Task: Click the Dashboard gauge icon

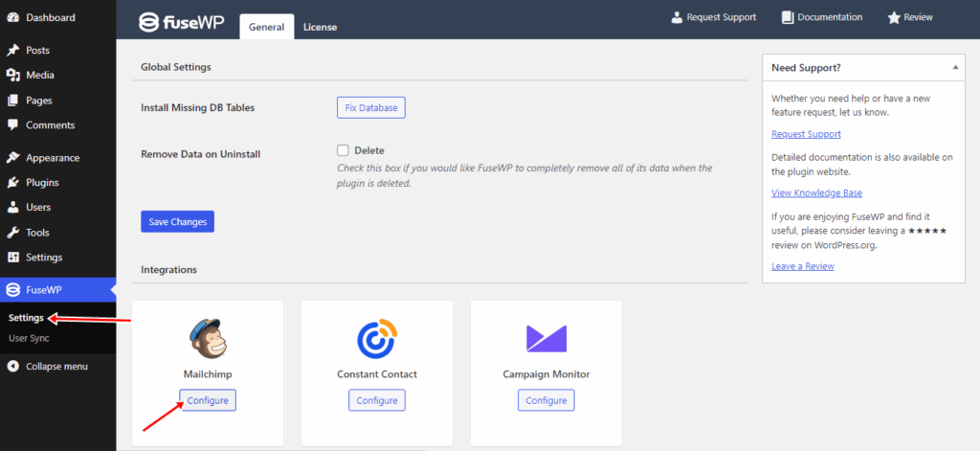Action: pyautogui.click(x=12, y=17)
